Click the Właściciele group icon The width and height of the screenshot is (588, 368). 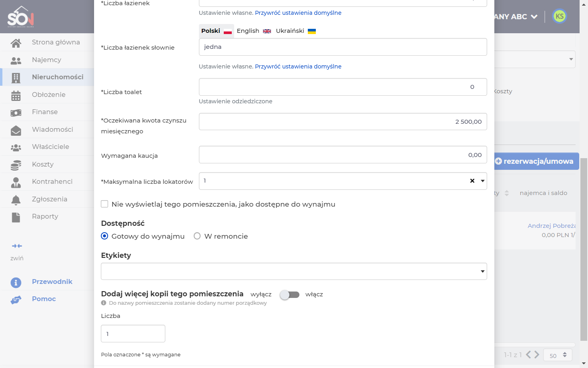point(16,147)
